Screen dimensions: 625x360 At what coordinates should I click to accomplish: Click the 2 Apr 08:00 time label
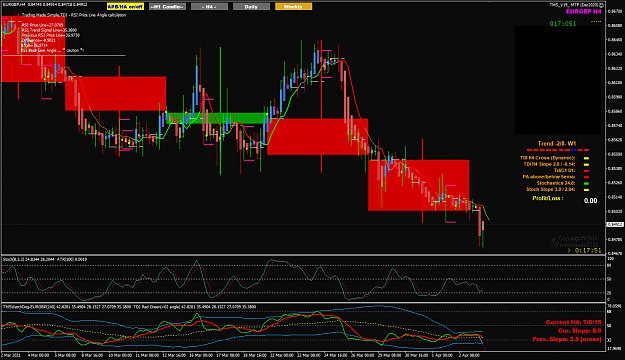(x=469, y=355)
